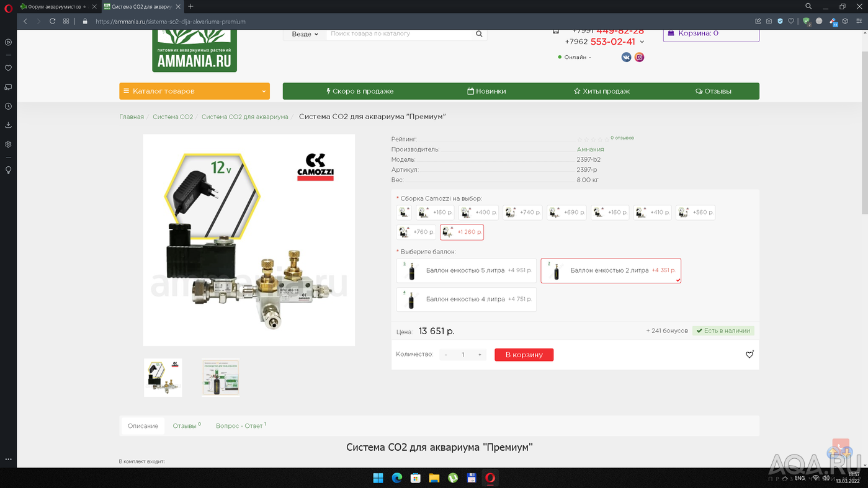
Task: Open Speed Dial start page grid
Action: [66, 21]
